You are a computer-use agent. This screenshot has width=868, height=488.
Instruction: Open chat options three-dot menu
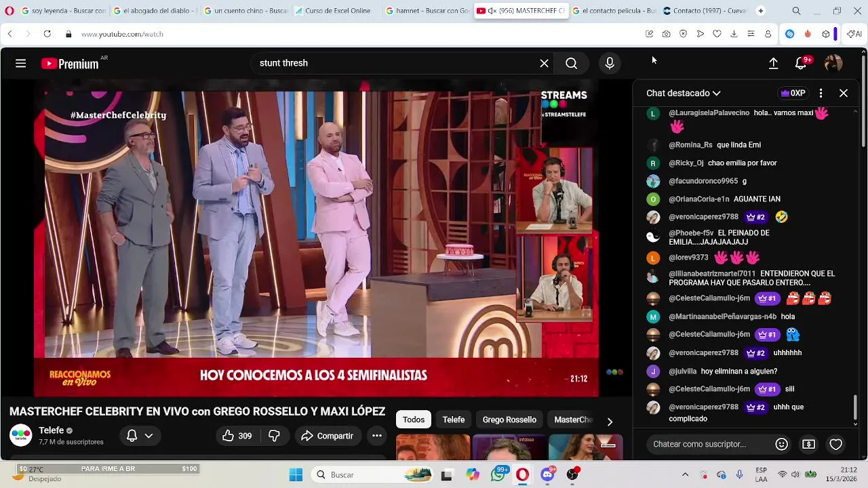(821, 93)
